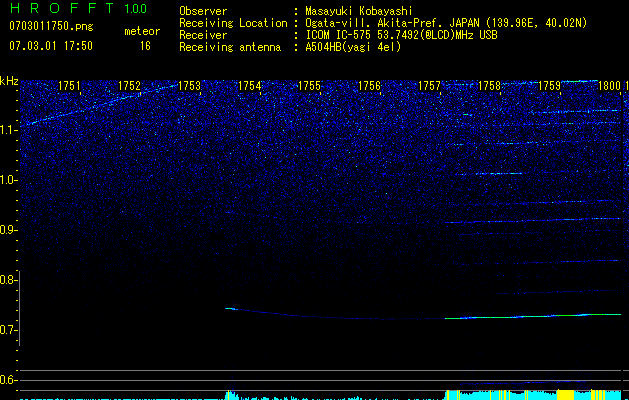The image size is (629, 400).
Task: Click the 1752 time marker
Action: coord(130,86)
